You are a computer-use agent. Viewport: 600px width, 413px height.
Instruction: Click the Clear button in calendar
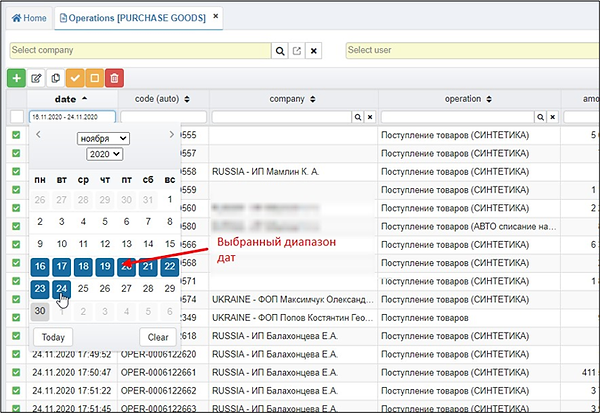158,337
